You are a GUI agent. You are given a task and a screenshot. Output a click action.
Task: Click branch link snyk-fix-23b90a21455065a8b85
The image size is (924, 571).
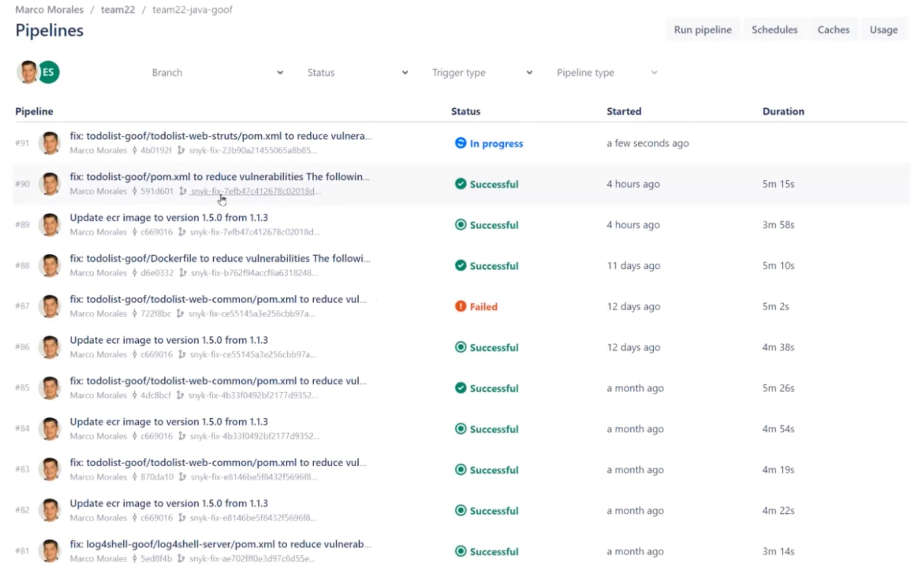[253, 150]
